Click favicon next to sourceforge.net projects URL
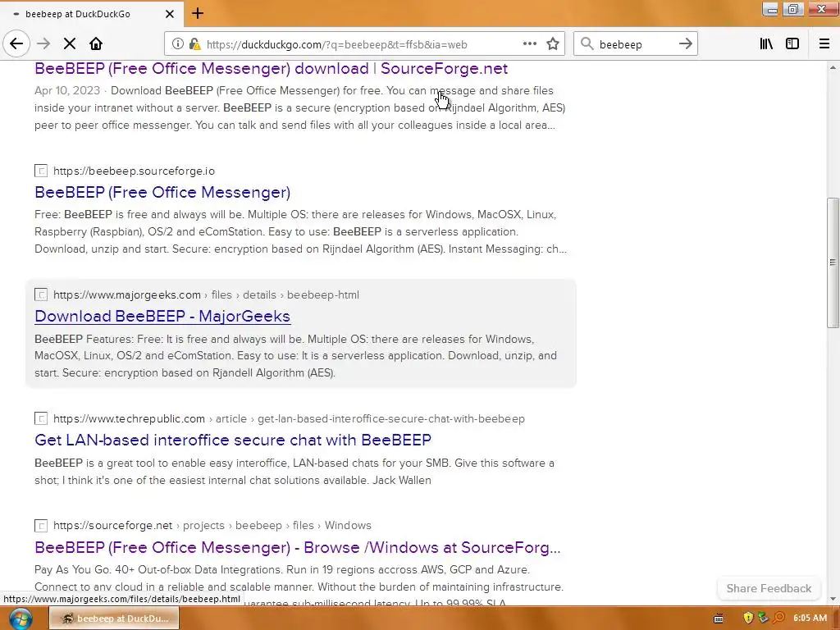The width and height of the screenshot is (840, 630). pyautogui.click(x=41, y=526)
